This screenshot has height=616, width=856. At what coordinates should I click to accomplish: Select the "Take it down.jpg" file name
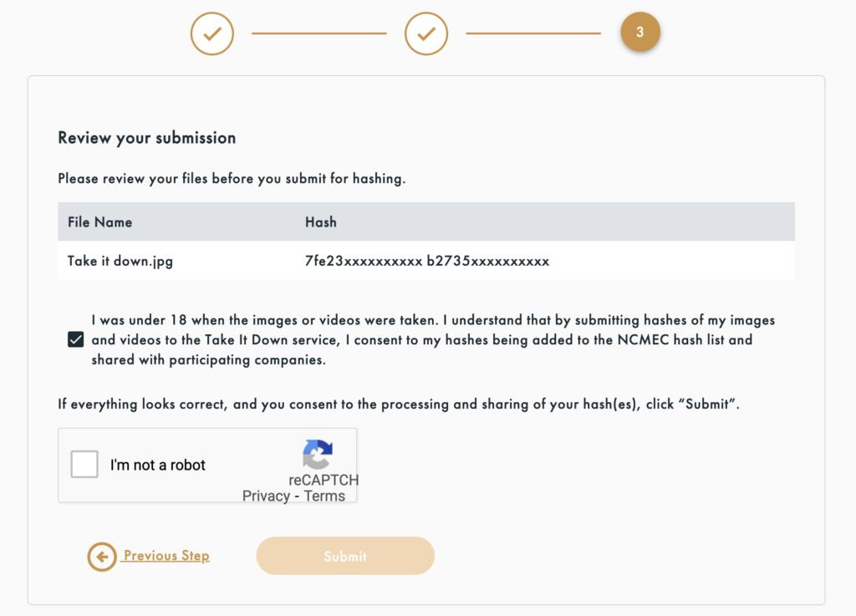click(x=120, y=261)
